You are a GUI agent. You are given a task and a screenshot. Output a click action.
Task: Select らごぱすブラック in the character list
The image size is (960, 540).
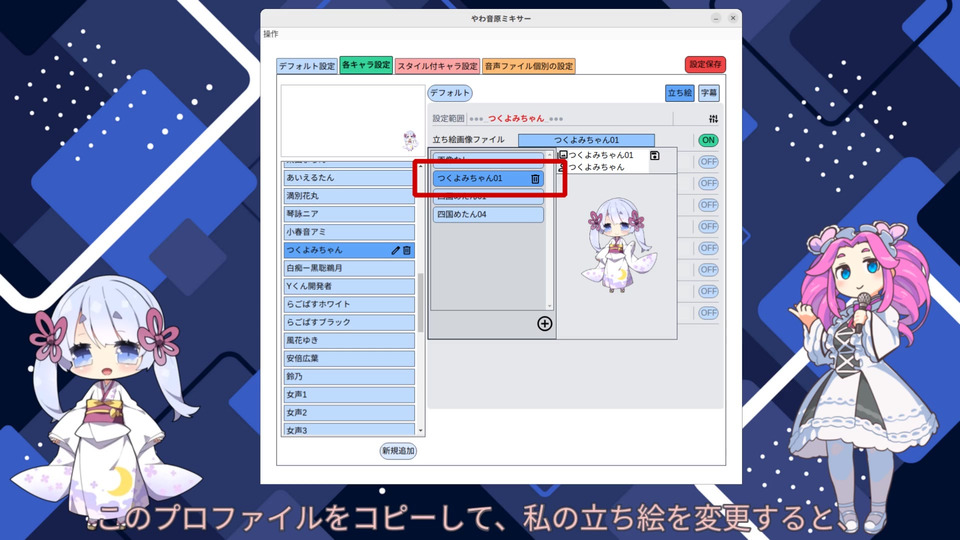pyautogui.click(x=349, y=322)
